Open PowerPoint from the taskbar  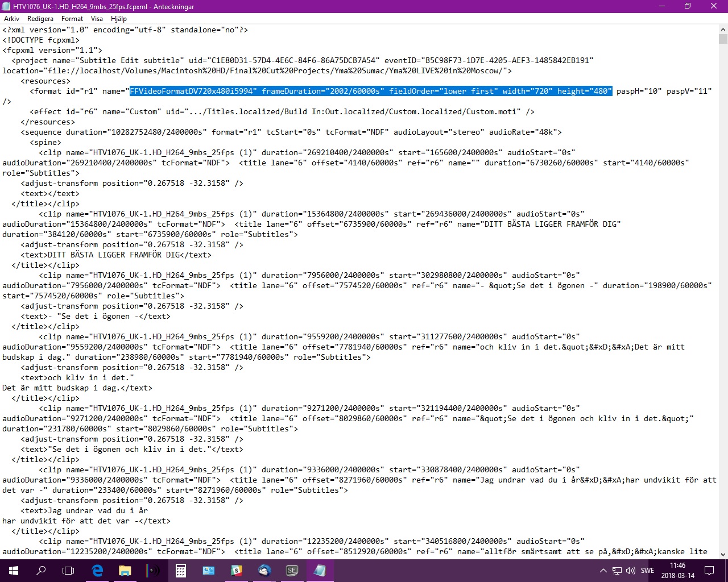tap(208, 570)
